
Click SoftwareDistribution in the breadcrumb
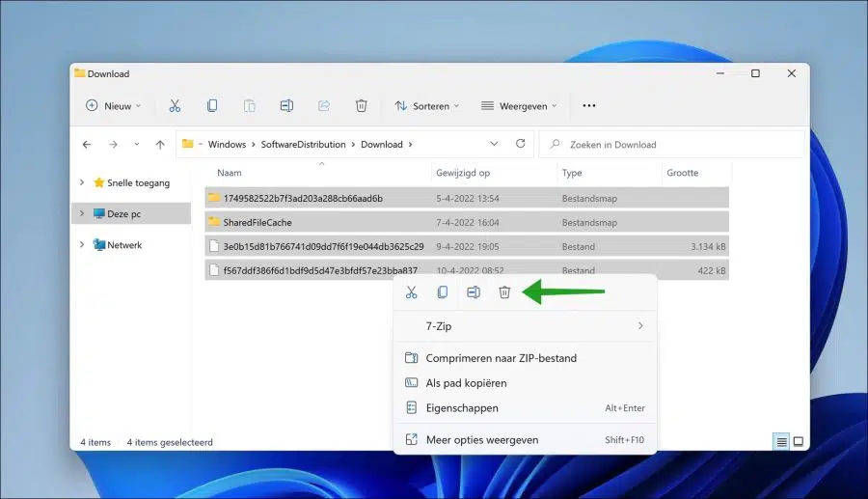click(x=304, y=145)
